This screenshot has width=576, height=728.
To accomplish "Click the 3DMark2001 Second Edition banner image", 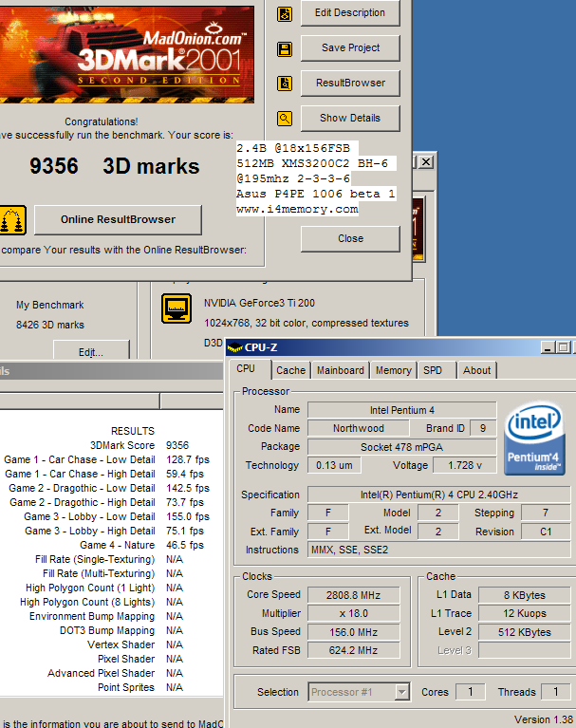I will pos(127,54).
